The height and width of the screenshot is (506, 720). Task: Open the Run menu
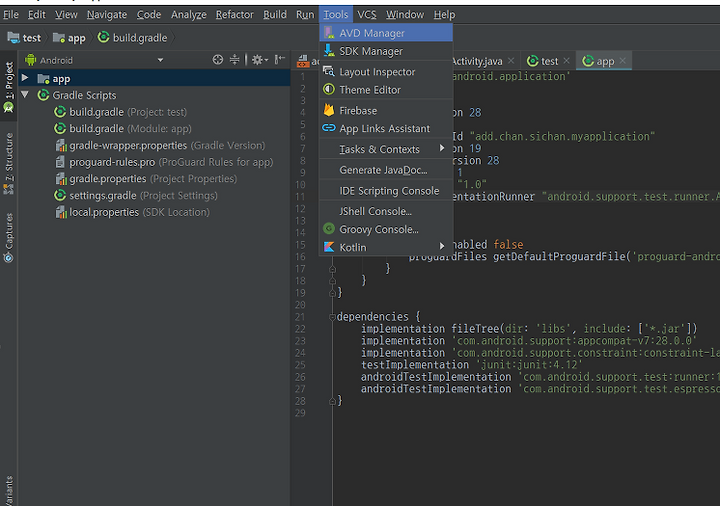click(x=305, y=15)
